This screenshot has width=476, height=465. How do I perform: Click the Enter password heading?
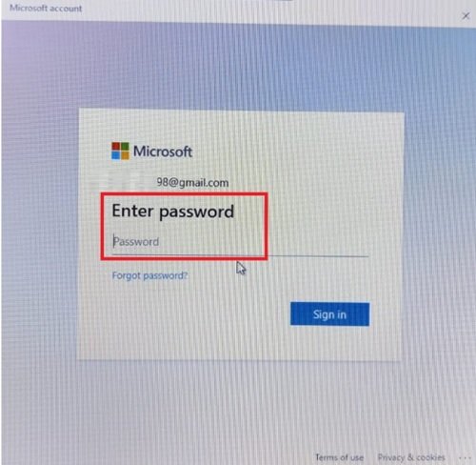(173, 212)
